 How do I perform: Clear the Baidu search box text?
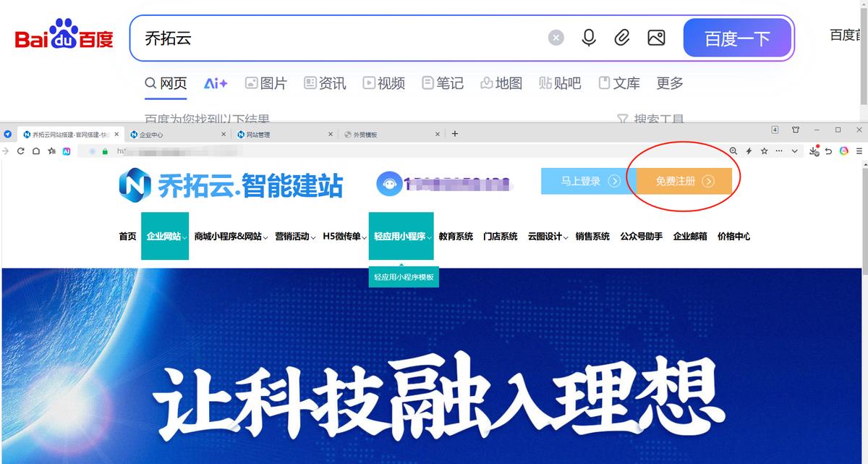556,38
